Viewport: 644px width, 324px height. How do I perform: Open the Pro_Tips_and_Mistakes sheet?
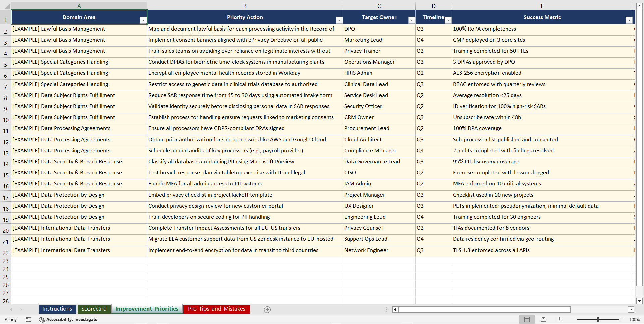(217, 309)
